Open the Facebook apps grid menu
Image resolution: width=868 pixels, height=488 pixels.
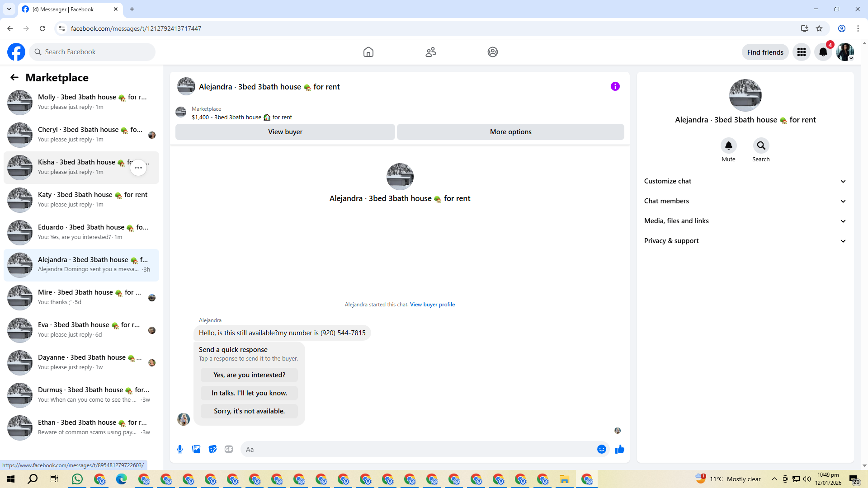[x=801, y=52]
